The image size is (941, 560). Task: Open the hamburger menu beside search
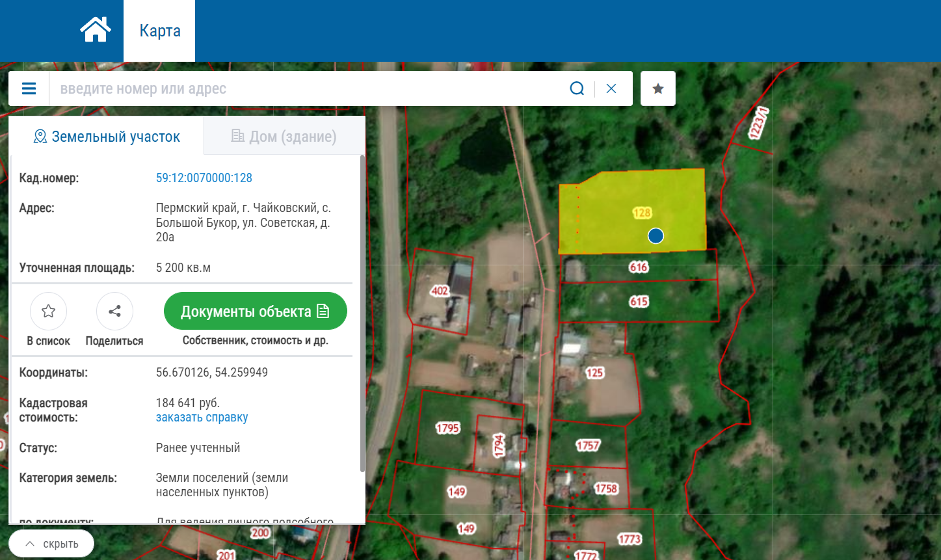click(x=29, y=88)
